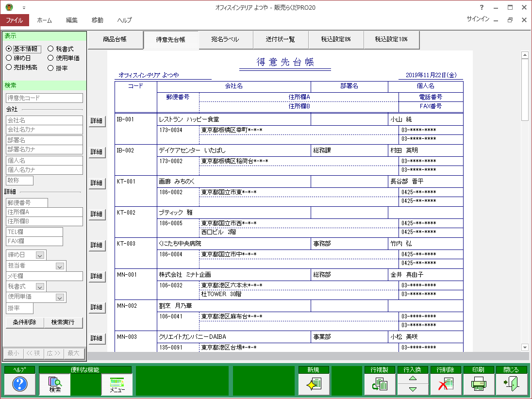The height and width of the screenshot is (399, 532).
Task: Click the title bar help question mark
Action: [x=482, y=7]
